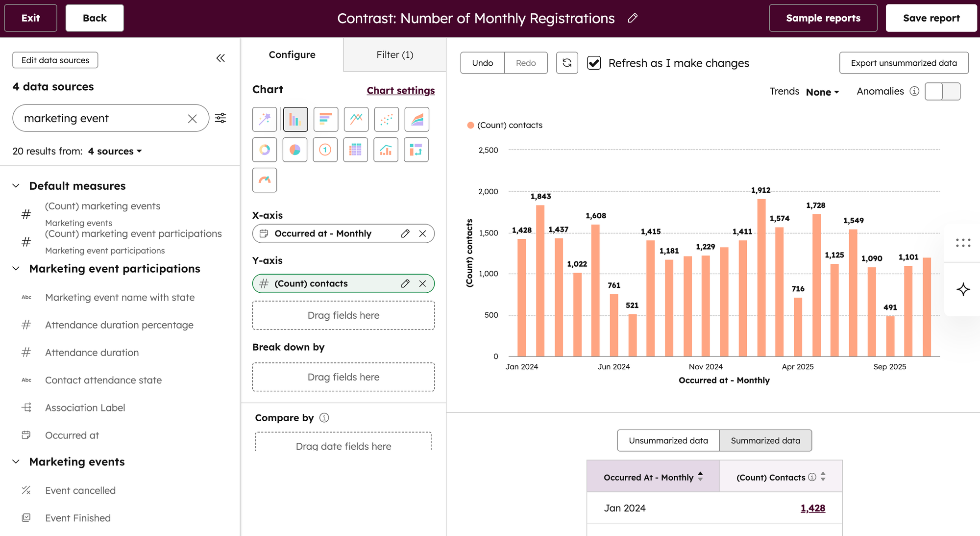Viewport: 980px width, 536px height.
Task: Click the refresh report icon button
Action: [567, 63]
